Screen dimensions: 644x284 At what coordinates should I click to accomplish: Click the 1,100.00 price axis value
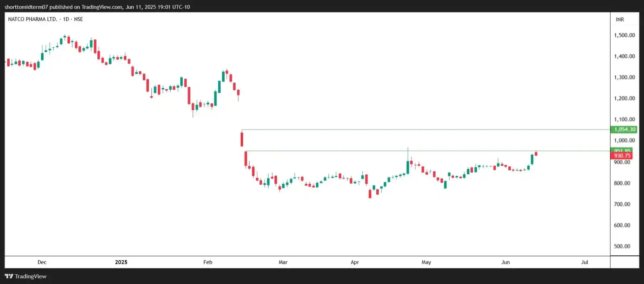click(624, 119)
